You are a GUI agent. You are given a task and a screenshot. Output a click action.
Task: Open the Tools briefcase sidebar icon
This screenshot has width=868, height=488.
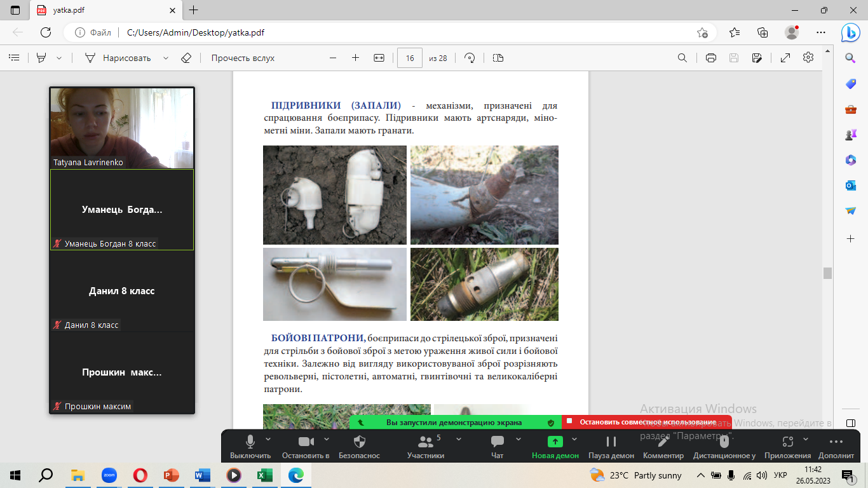[x=851, y=109]
